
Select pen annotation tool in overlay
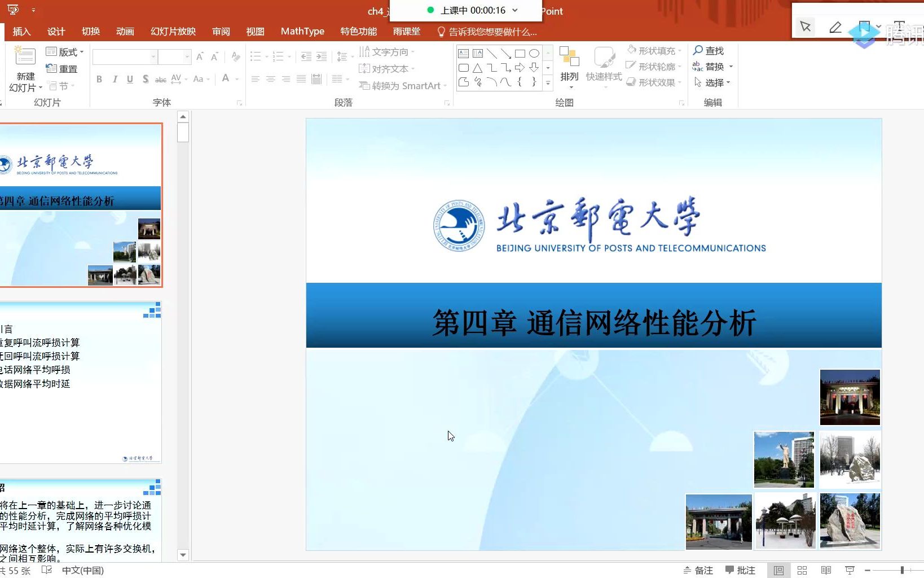click(x=835, y=27)
